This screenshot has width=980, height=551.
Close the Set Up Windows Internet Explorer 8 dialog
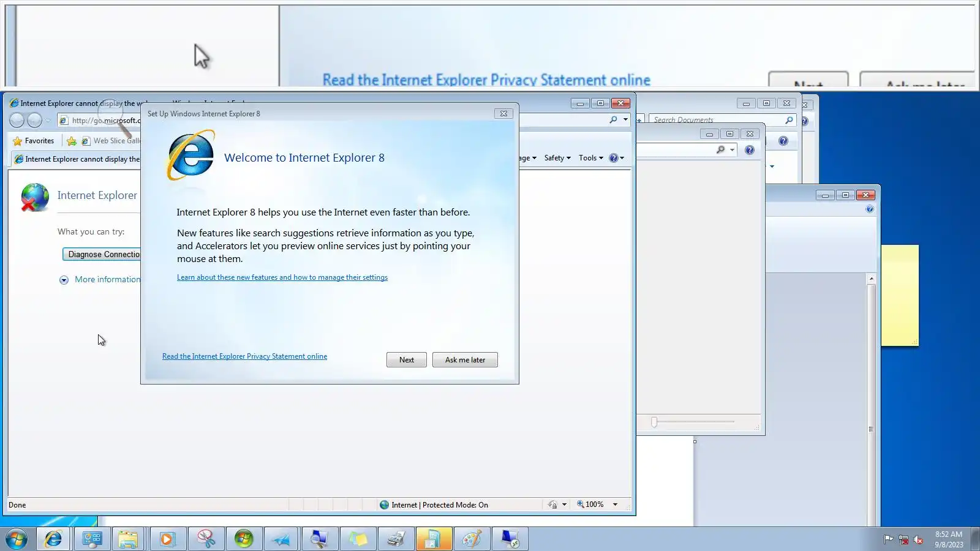point(503,113)
